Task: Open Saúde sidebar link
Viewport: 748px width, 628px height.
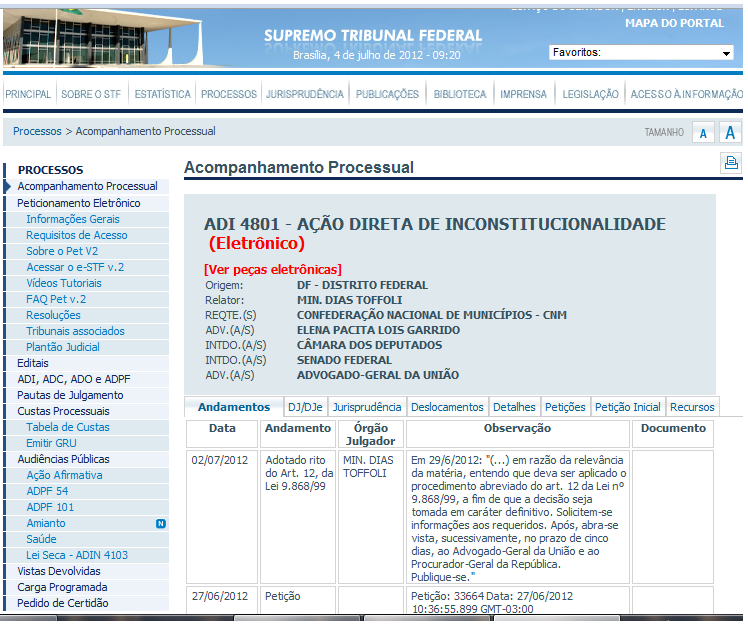Action: (42, 539)
